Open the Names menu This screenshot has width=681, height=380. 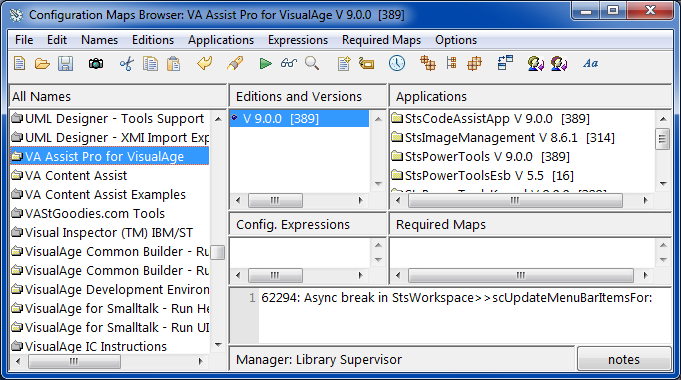99,40
